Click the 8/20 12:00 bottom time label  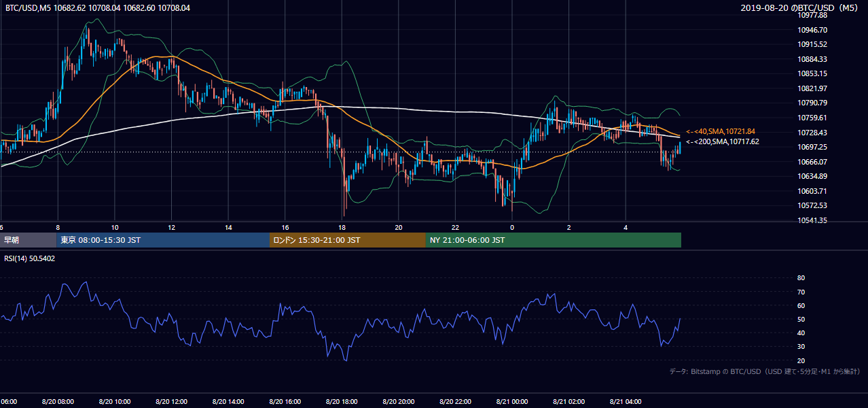click(171, 402)
